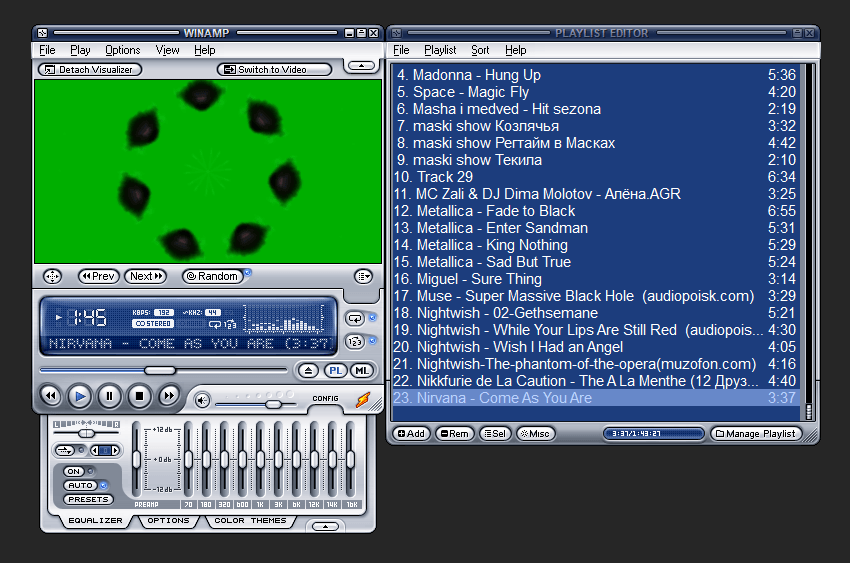Collapse the equalizer drawer with bottom arrow
The image size is (850, 563).
click(325, 526)
